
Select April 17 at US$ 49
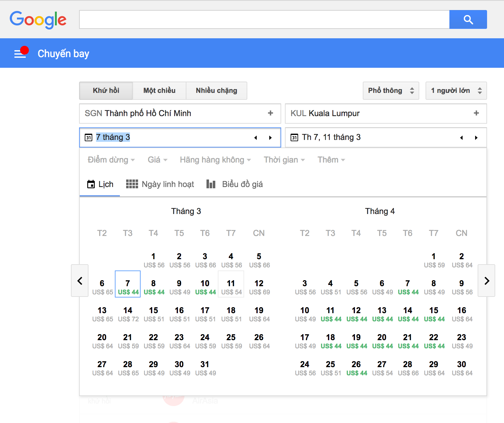coord(305,341)
